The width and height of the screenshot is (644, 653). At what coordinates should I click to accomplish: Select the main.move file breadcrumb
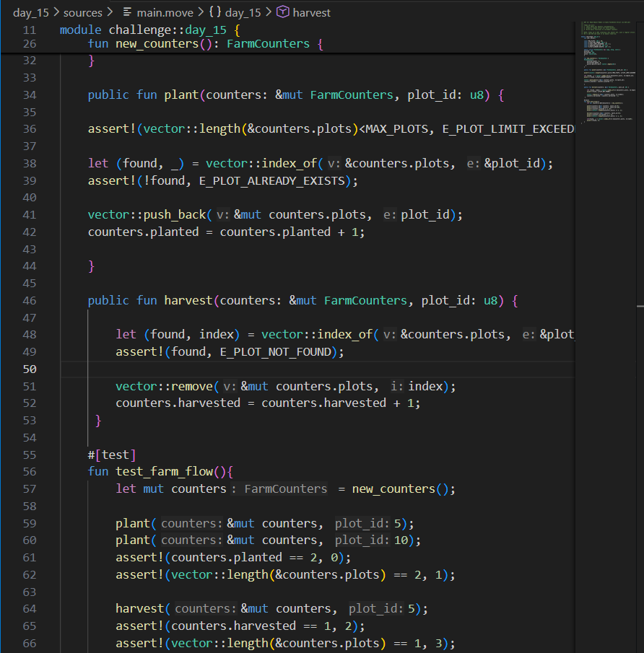[x=165, y=12]
